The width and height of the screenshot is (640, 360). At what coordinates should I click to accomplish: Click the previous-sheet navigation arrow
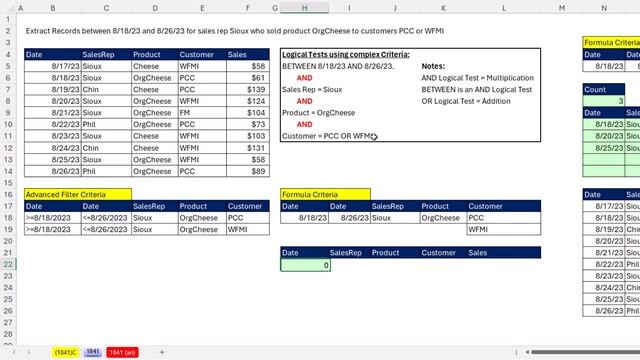14,352
